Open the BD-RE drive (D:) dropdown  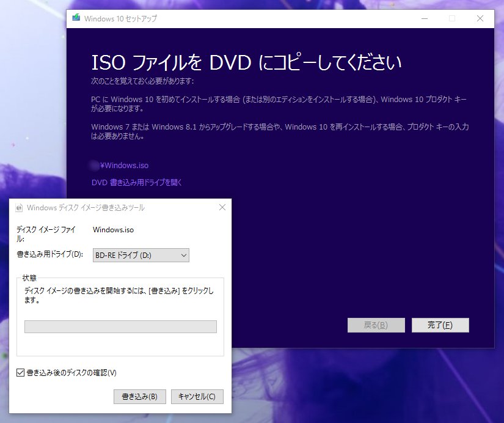coord(141,256)
